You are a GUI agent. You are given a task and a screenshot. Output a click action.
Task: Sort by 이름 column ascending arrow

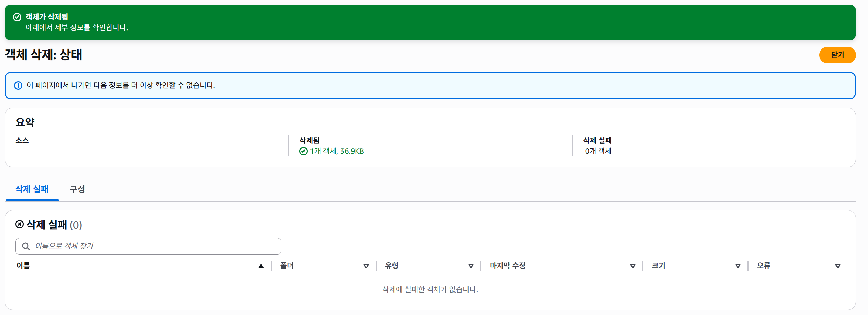261,266
